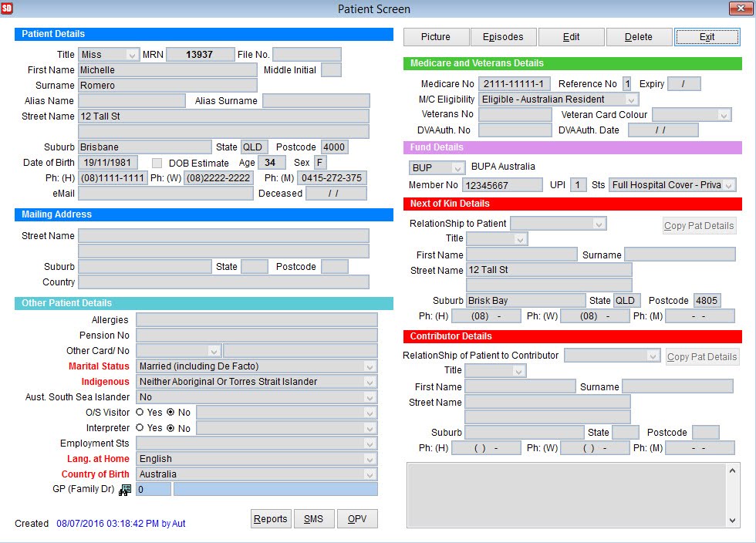Viewport: 756px width, 543px height.
Task: Click the Mailing Address Country field
Action: [x=224, y=282]
